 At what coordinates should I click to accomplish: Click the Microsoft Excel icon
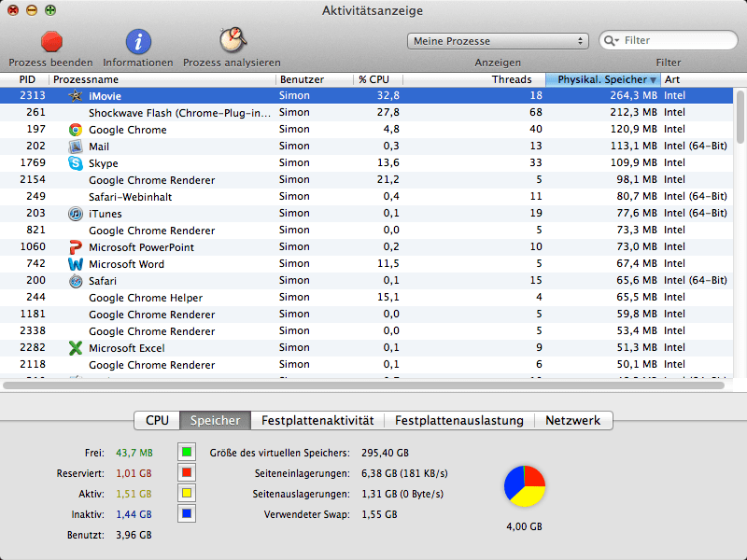[x=76, y=348]
